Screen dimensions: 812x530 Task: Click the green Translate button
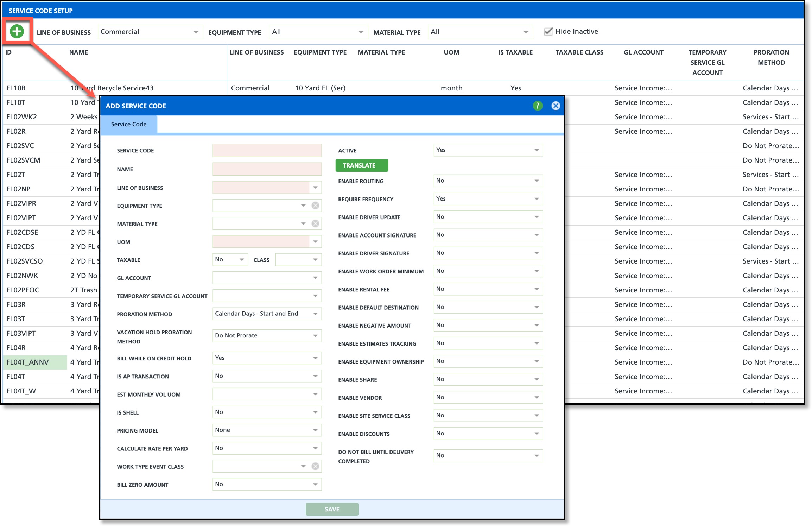pos(361,165)
